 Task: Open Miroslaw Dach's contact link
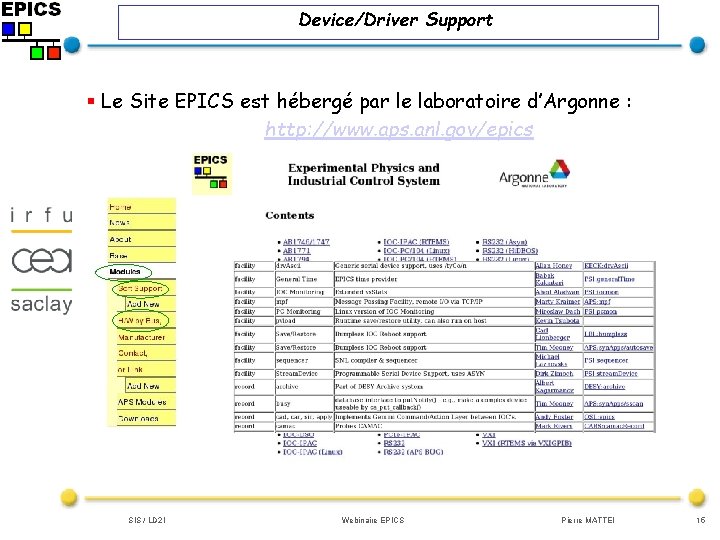(x=557, y=311)
